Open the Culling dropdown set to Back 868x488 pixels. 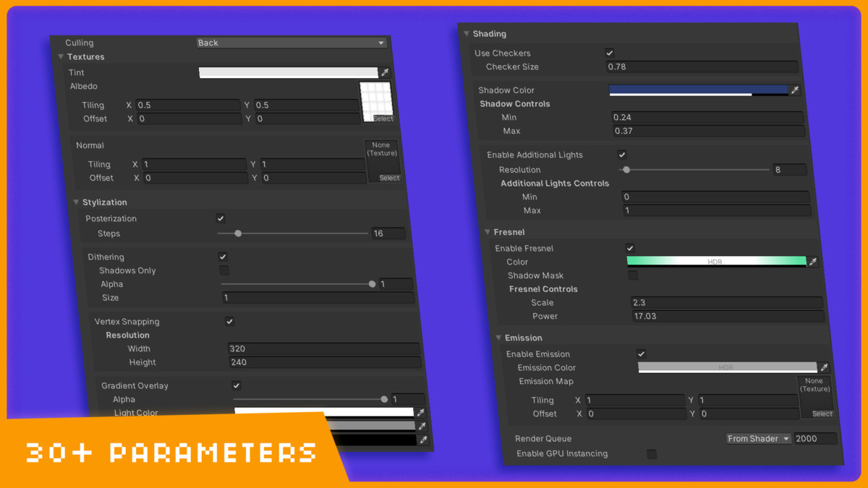pos(292,43)
